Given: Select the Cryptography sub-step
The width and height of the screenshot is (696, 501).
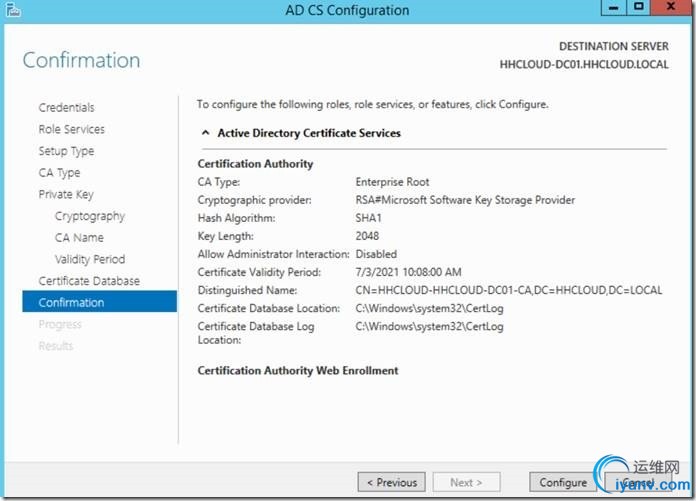Looking at the screenshot, I should [x=90, y=216].
